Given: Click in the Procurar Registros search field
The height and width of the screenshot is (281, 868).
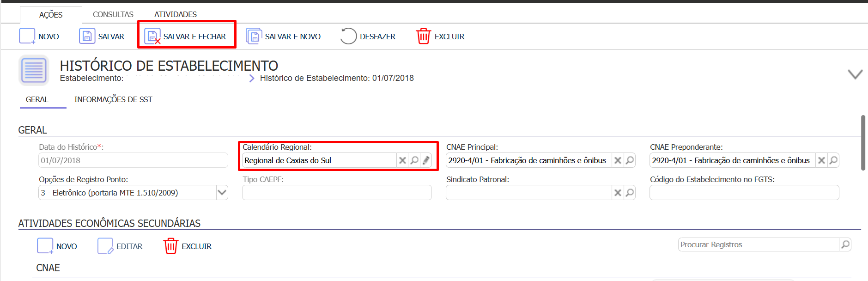Looking at the screenshot, I should [758, 244].
